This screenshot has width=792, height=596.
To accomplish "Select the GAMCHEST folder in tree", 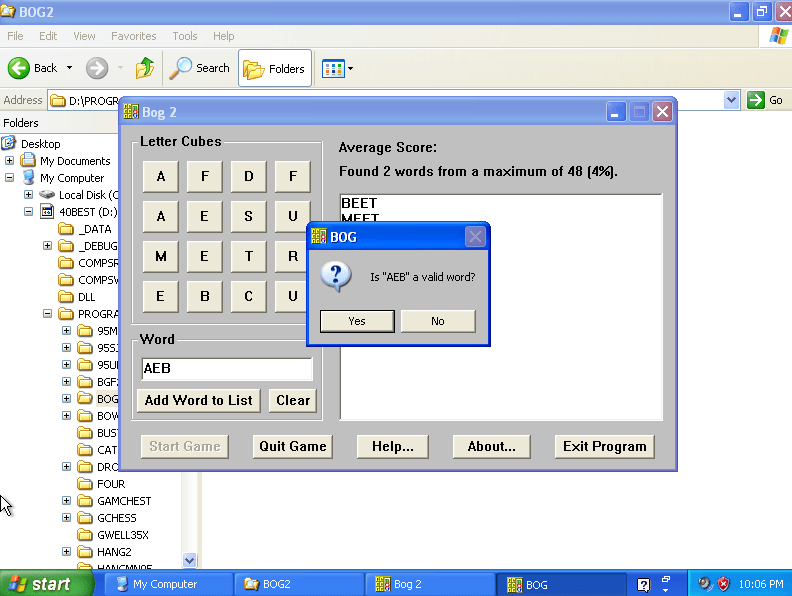I will click(x=124, y=501).
